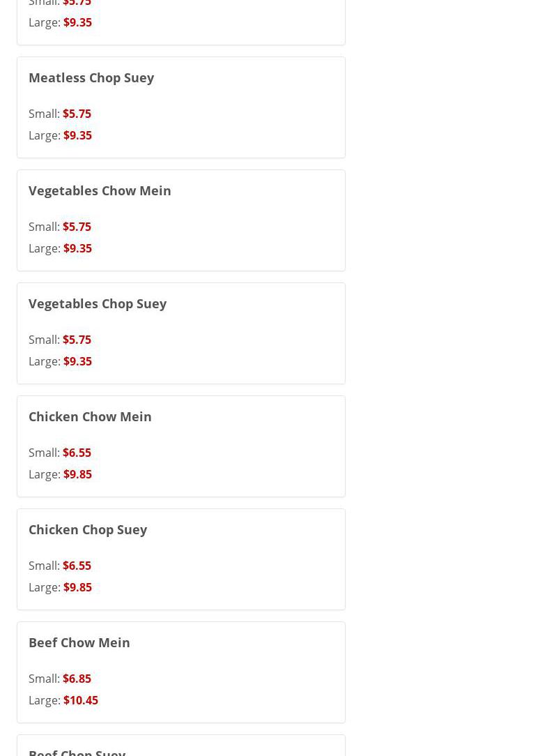The width and height of the screenshot is (547, 756).
Task: Choose the Chicken Chop Suey item
Action: point(88,529)
